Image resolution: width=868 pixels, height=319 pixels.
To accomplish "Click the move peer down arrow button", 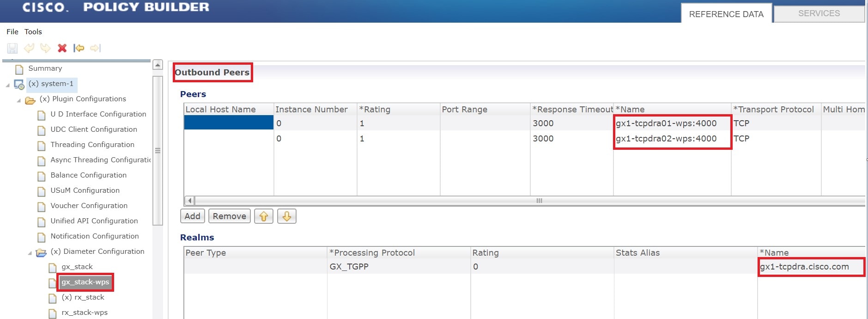I will tap(287, 216).
